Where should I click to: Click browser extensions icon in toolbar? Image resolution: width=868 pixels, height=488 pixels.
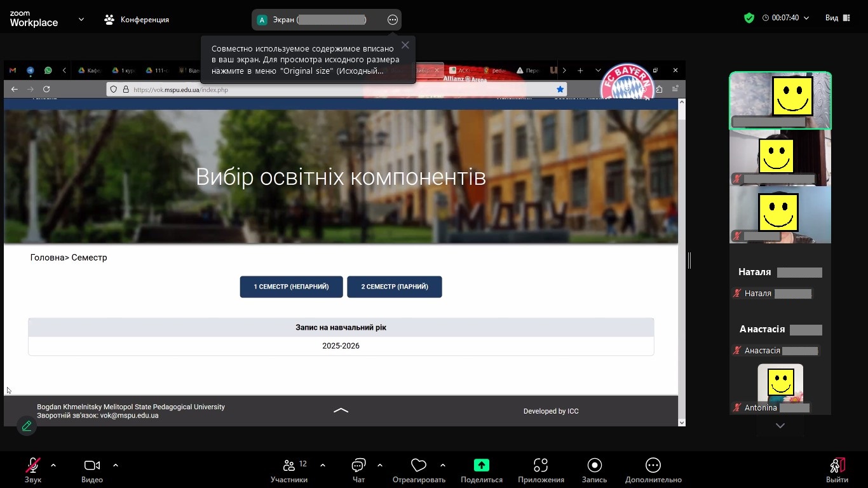(x=659, y=90)
